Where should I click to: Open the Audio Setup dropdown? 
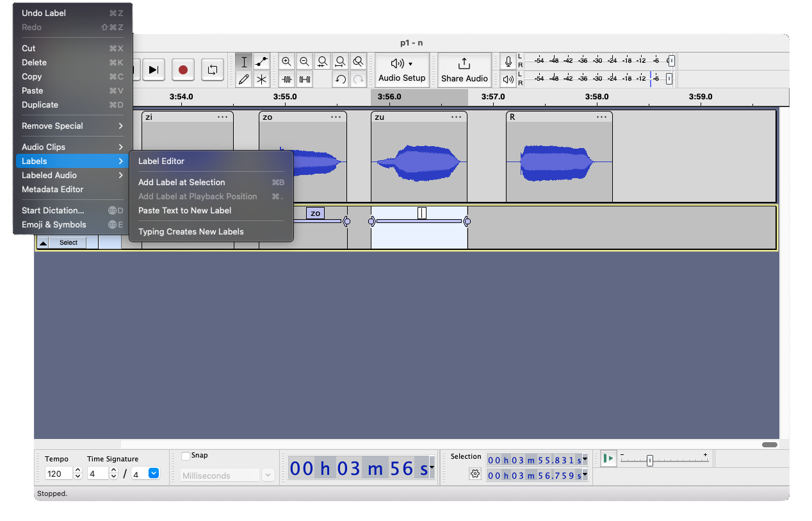(402, 70)
